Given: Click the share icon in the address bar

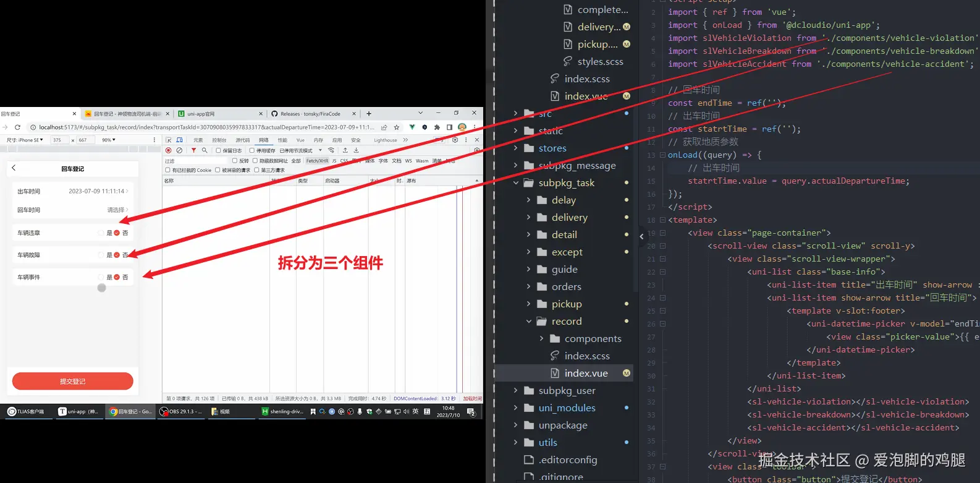Looking at the screenshot, I should point(384,127).
